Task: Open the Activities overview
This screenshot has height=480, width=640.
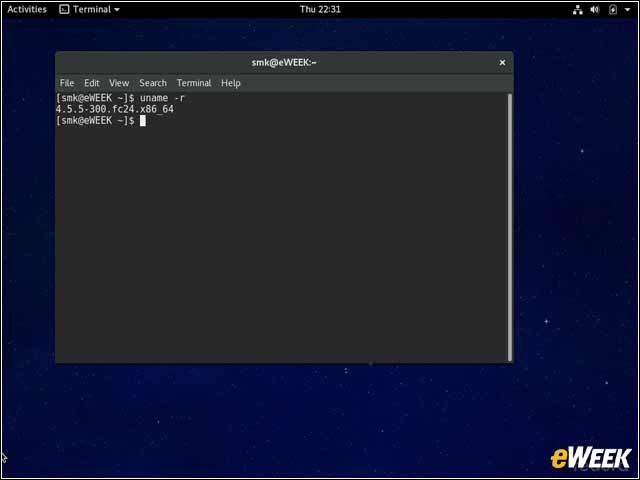Action: (x=27, y=9)
